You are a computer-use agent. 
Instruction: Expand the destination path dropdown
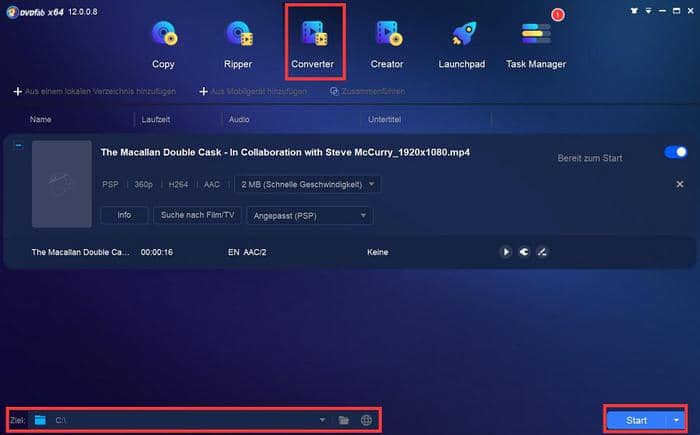(x=322, y=420)
